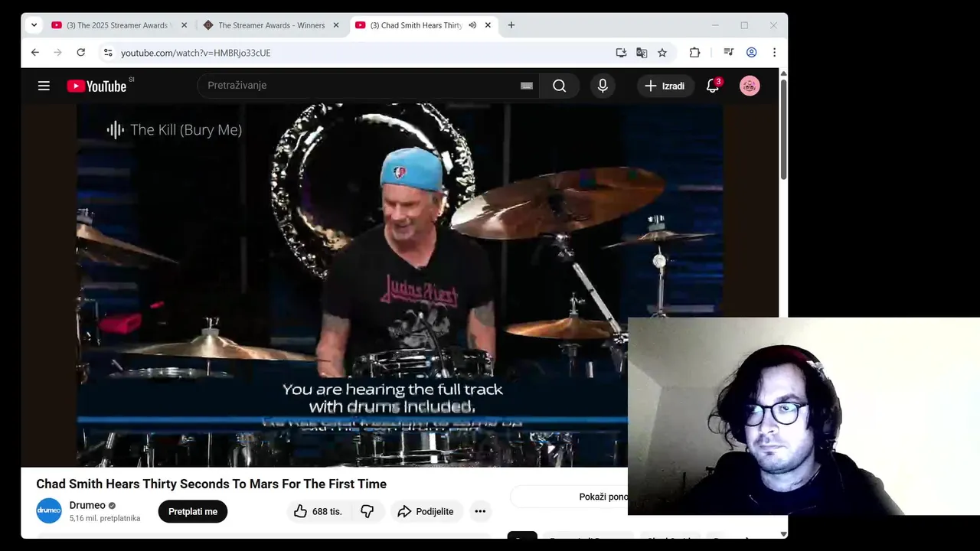Click the Izradi create button
Viewport: 980px width, 551px height.
coord(665,86)
